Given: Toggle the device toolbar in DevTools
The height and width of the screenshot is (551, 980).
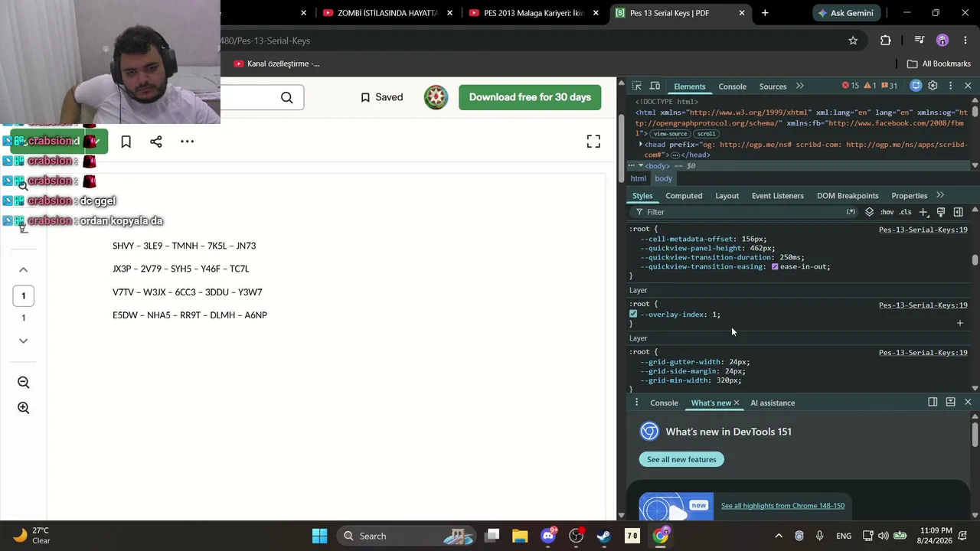Looking at the screenshot, I should click(655, 86).
